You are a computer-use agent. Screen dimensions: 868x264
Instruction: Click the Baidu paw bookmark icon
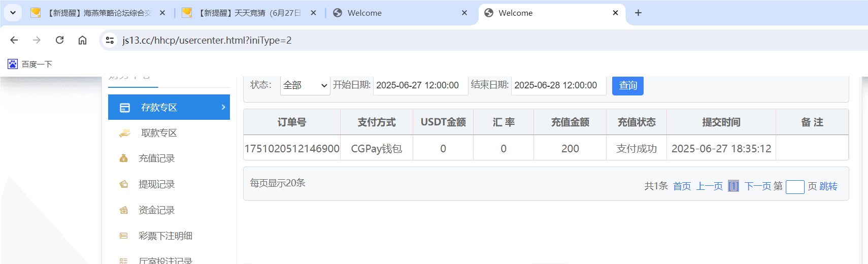[x=13, y=64]
